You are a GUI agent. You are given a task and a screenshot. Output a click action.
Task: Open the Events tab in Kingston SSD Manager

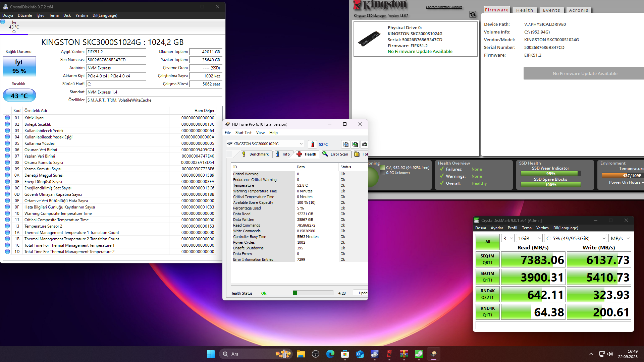[x=551, y=10]
